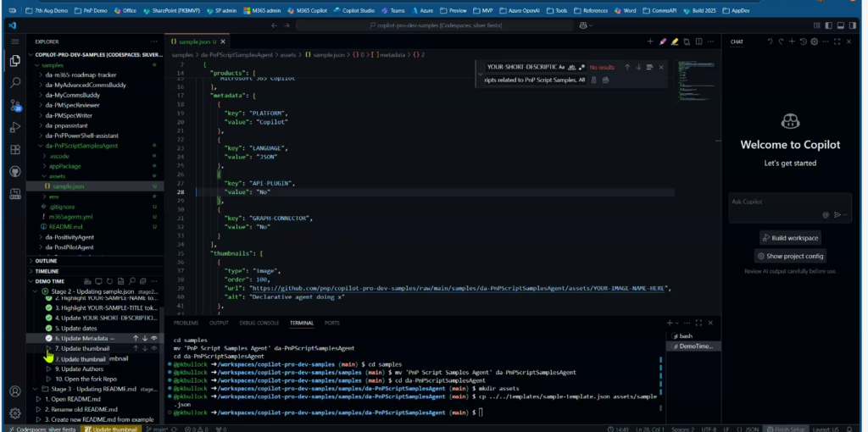
Task: Open the Explorer view in activity bar
Action: click(x=15, y=61)
